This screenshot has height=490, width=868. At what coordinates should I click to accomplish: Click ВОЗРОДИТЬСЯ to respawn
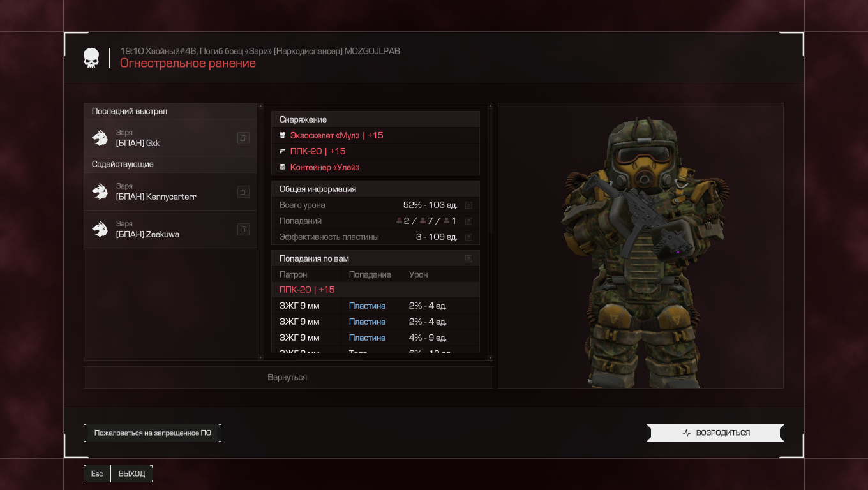pos(715,433)
